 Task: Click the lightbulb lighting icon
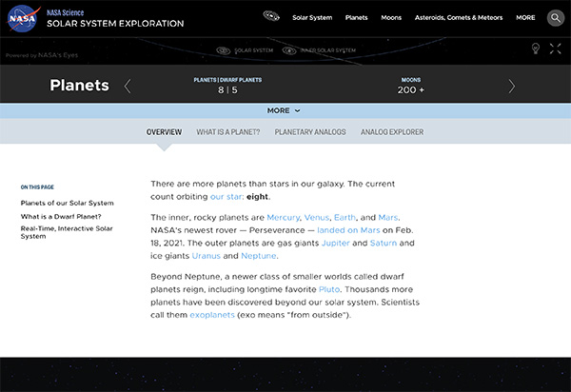[x=535, y=49]
